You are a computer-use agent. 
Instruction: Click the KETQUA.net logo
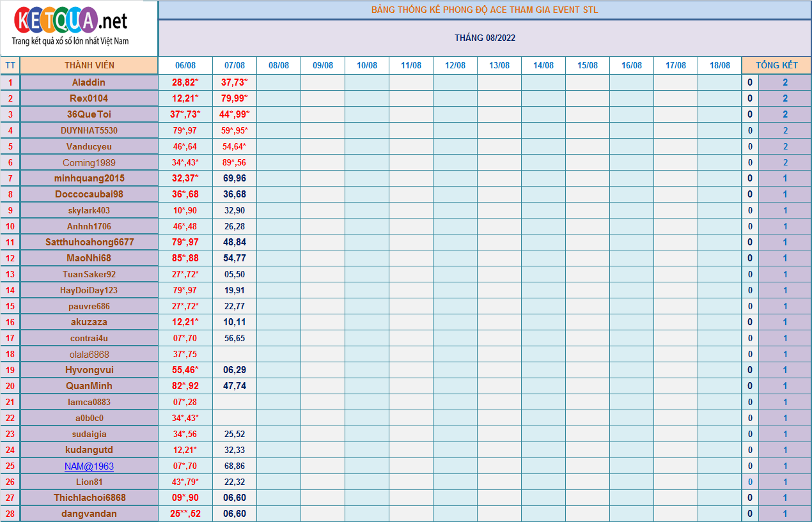pyautogui.click(x=70, y=27)
